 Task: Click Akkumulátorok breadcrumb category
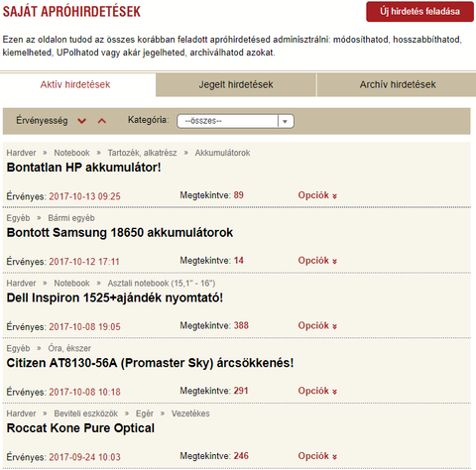pyautogui.click(x=222, y=153)
